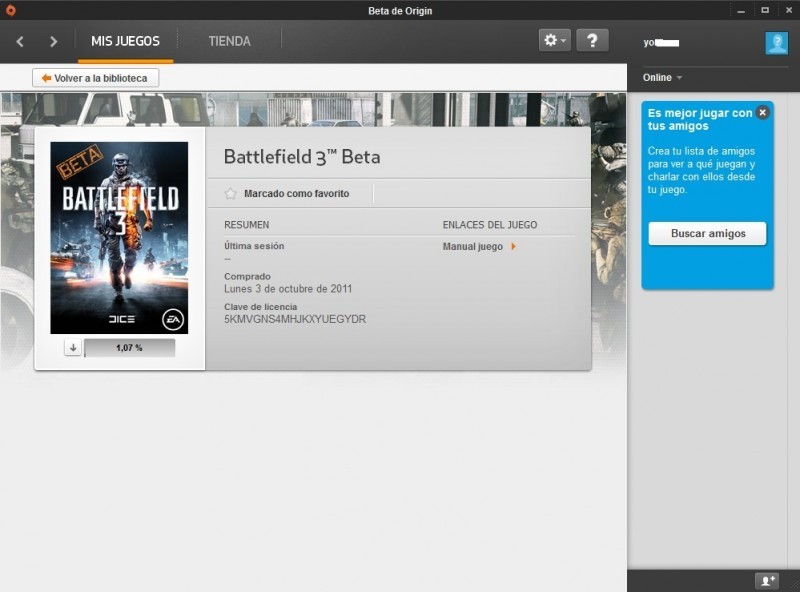The height and width of the screenshot is (592, 800).
Task: Open the gear settings menu
Action: coord(555,40)
